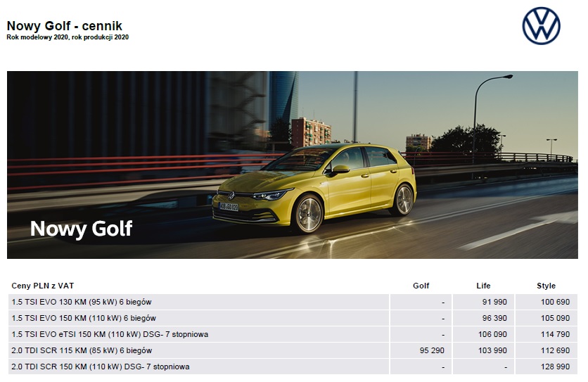
Task: Click the Nowy Golf car banner image
Action: tap(293, 165)
